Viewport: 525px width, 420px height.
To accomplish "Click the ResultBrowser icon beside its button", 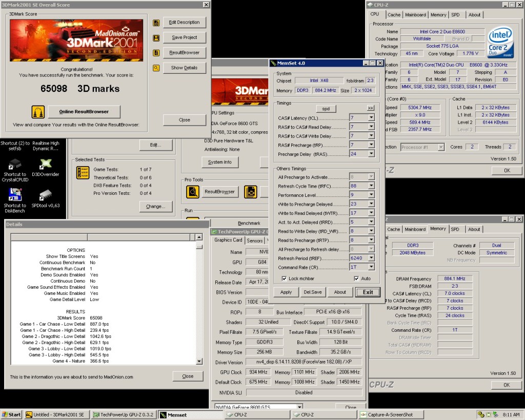I will point(156,53).
